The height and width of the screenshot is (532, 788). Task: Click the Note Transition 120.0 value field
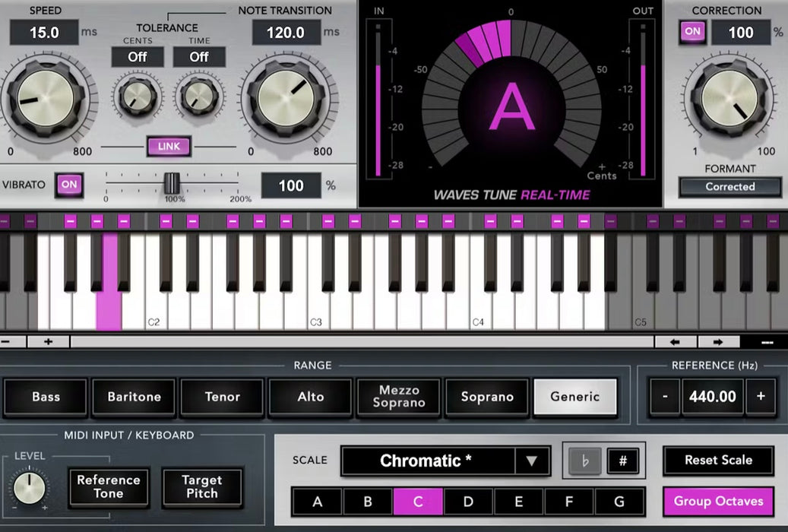coord(286,33)
